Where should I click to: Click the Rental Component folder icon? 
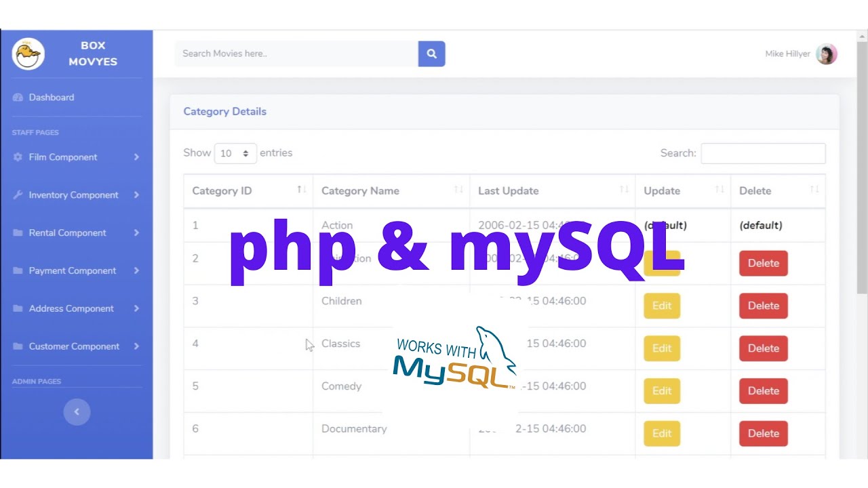(18, 233)
